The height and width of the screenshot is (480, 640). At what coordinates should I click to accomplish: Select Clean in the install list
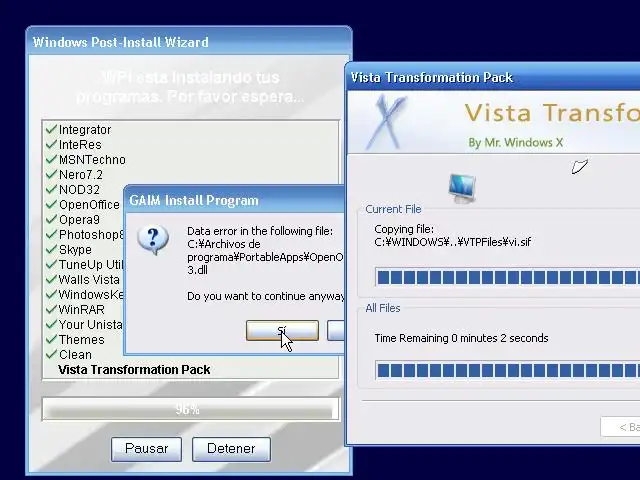(75, 354)
